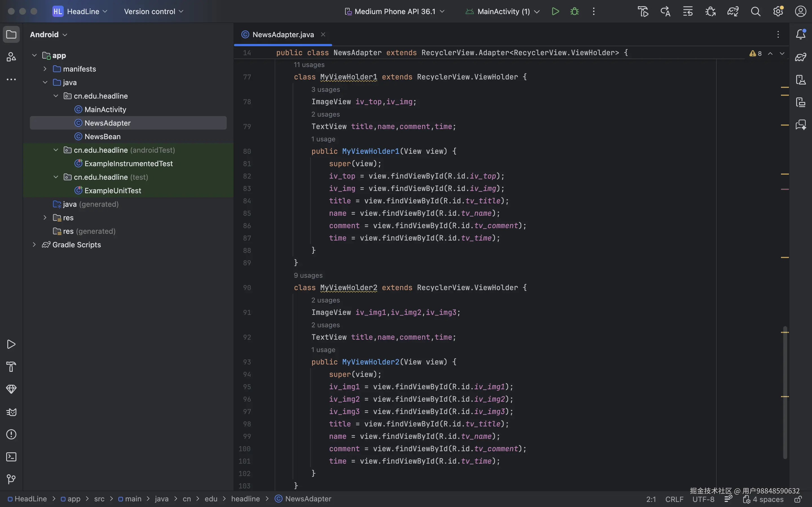This screenshot has height=507, width=812.
Task: Open the Problems tool window icon
Action: pos(11,434)
